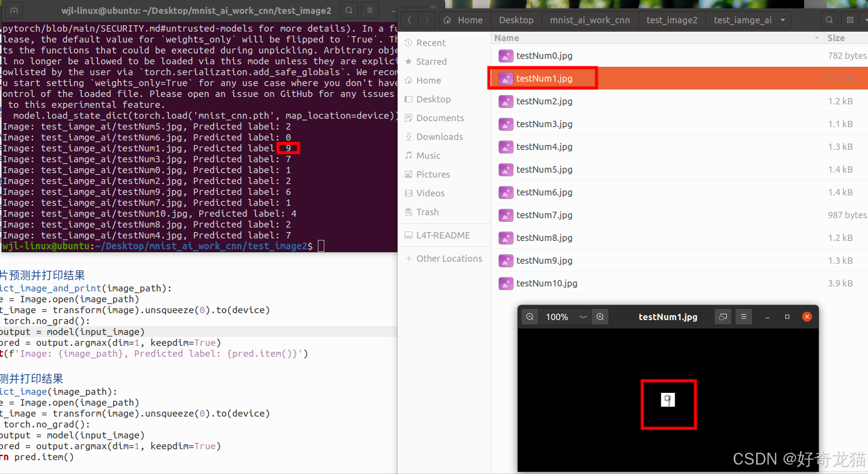Select testNum6.jpg file icon
868x474 pixels.
click(x=506, y=192)
